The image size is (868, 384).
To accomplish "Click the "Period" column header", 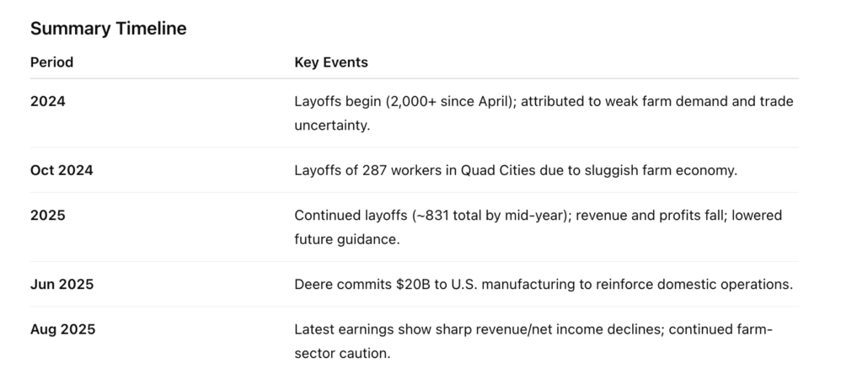I will tap(51, 62).
